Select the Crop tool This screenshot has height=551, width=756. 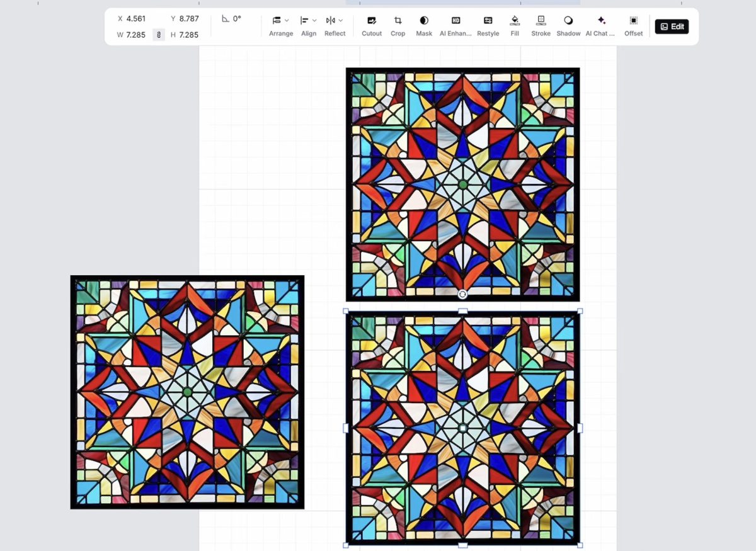(x=398, y=26)
